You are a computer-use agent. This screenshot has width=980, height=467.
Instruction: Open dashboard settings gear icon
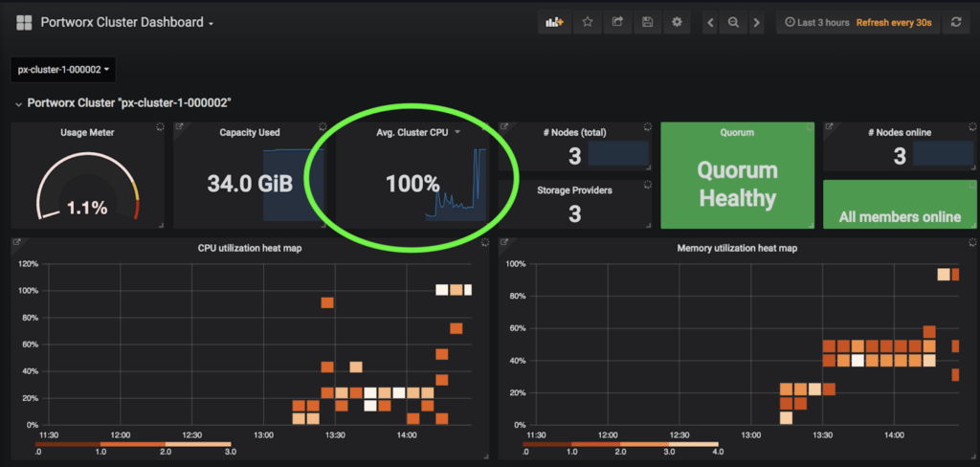pyautogui.click(x=677, y=22)
